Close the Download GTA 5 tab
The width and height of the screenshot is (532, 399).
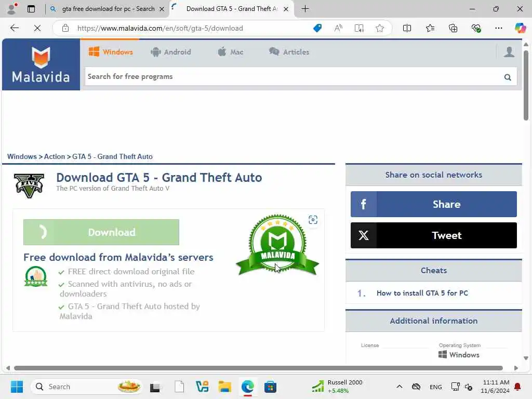286,9
